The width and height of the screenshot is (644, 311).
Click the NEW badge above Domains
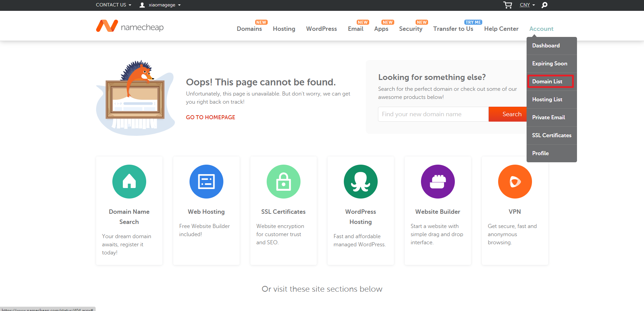point(261,22)
